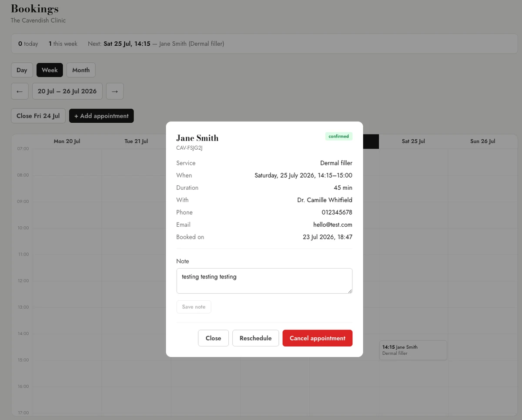Click the 45 min duration value

(x=343, y=188)
